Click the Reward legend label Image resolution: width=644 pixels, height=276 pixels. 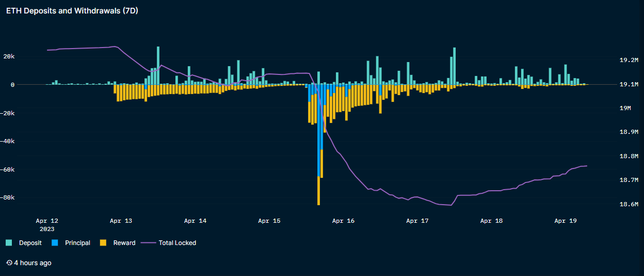[124, 242]
